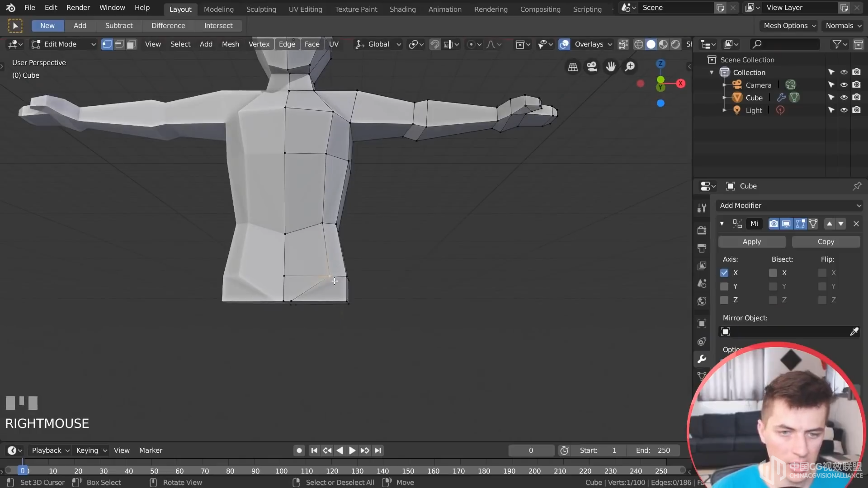Open the Vertex menu

click(x=259, y=44)
